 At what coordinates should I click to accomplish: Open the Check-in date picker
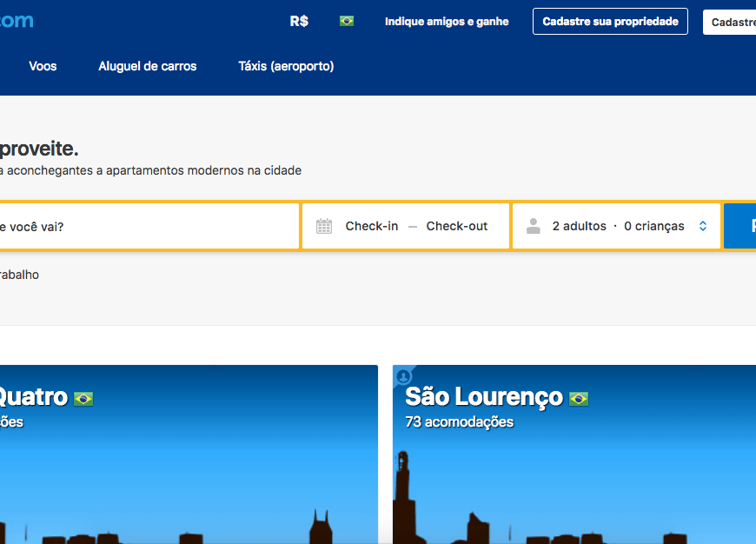pyautogui.click(x=371, y=225)
